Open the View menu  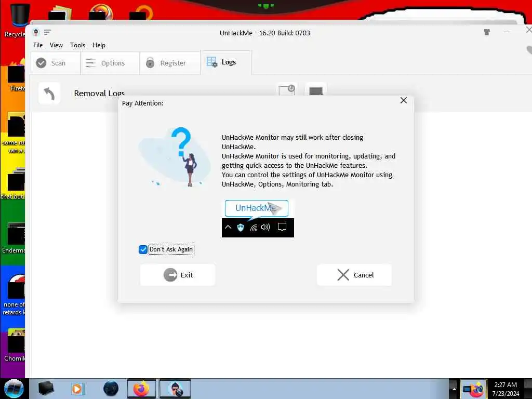pos(56,45)
